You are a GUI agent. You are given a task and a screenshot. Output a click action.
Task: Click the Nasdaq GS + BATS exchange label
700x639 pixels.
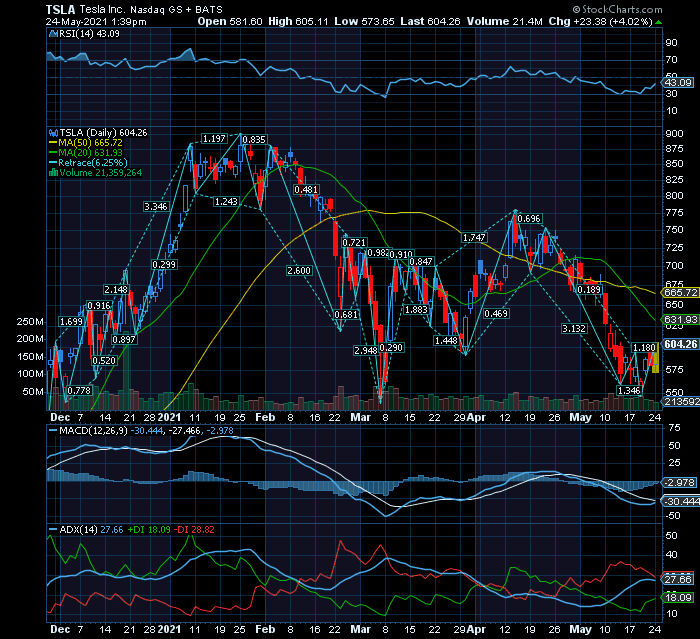176,9
